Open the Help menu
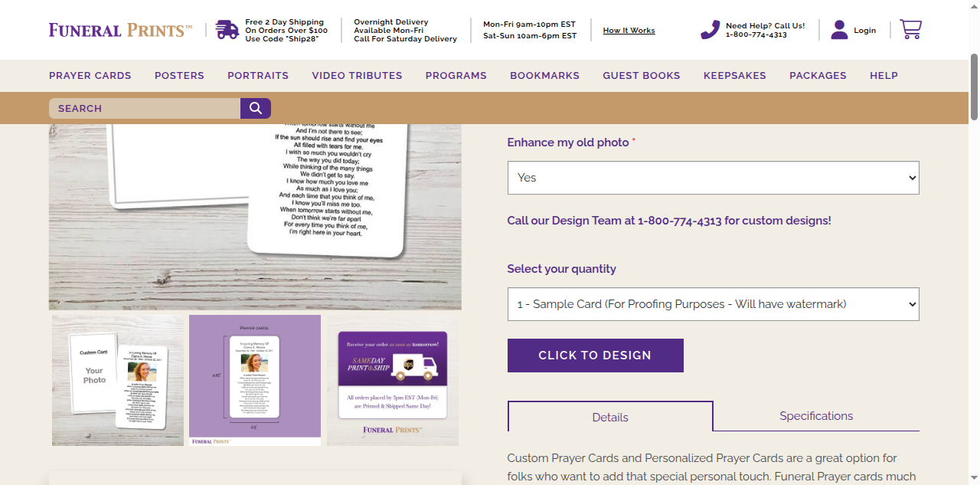Image resolution: width=980 pixels, height=485 pixels. 884,75
